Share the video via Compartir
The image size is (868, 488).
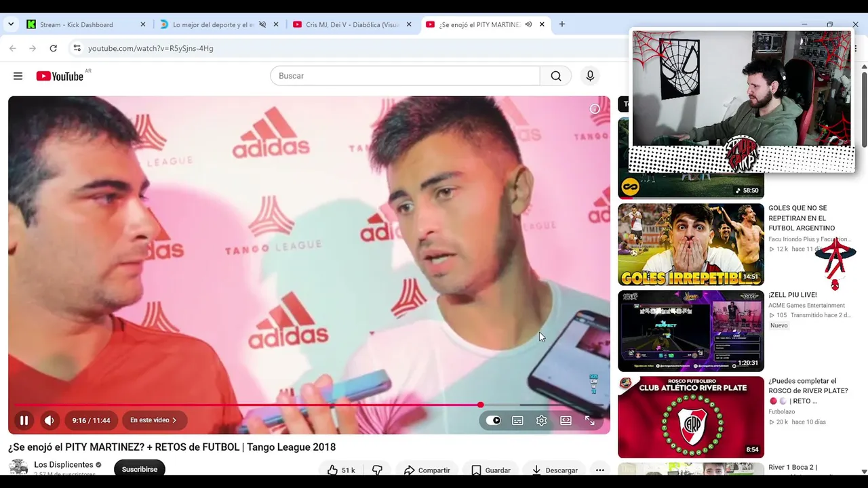coord(427,470)
